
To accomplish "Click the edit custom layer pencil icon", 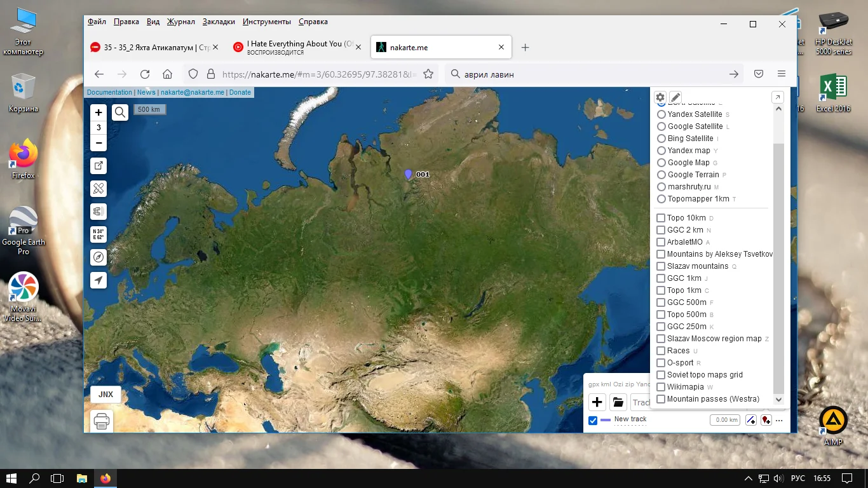I will tap(675, 97).
